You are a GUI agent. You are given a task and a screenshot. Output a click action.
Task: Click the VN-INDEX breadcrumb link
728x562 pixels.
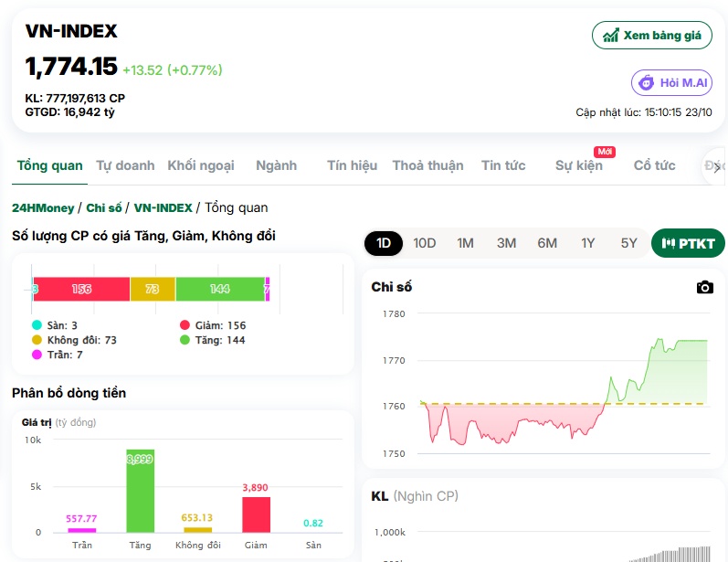point(163,207)
